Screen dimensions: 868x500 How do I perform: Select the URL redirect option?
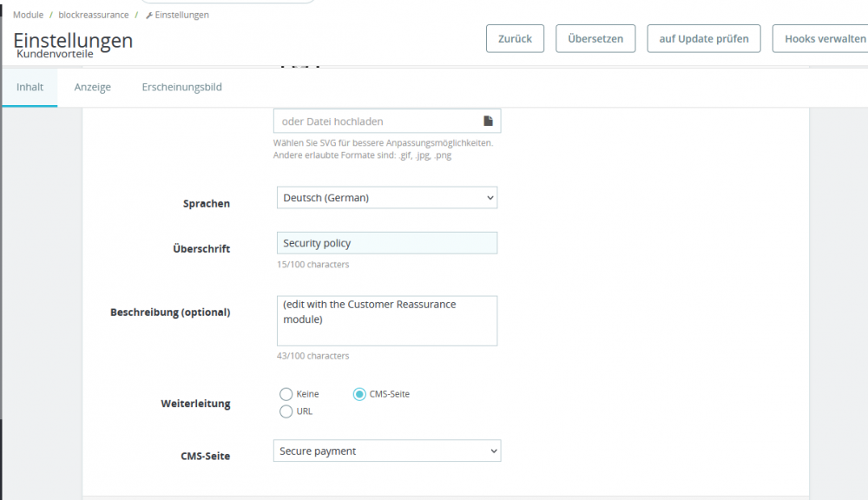click(x=286, y=411)
